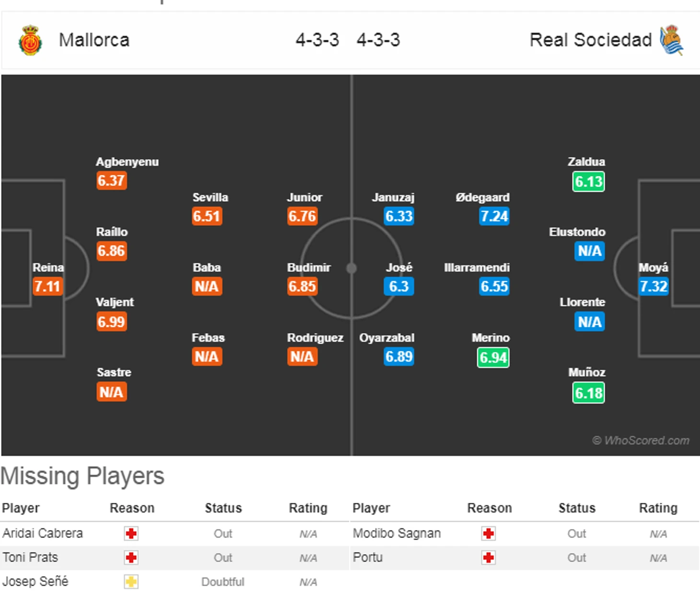Select player Budimir on the pitch
Screen dimensions: 700x591
(309, 267)
